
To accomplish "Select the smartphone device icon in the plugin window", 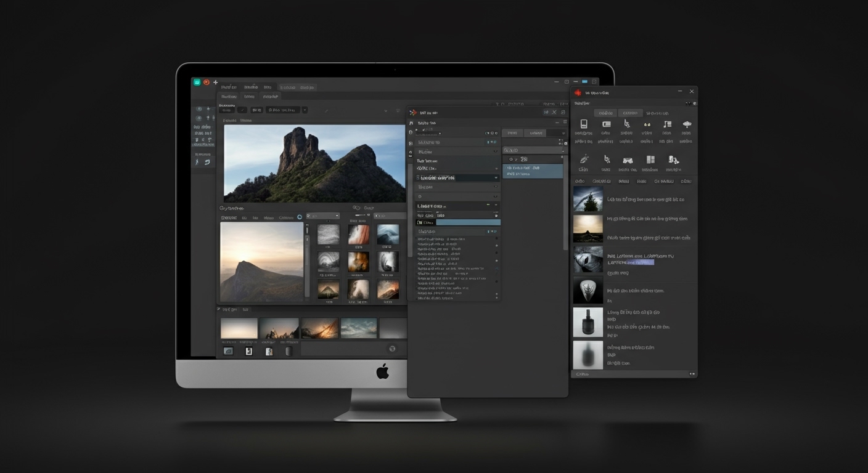I will (584, 125).
